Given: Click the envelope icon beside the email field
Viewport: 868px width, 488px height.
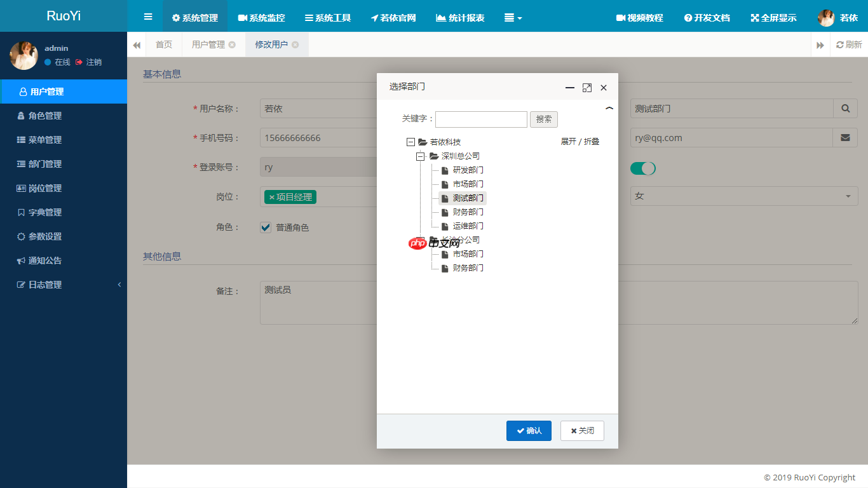Looking at the screenshot, I should coord(845,137).
